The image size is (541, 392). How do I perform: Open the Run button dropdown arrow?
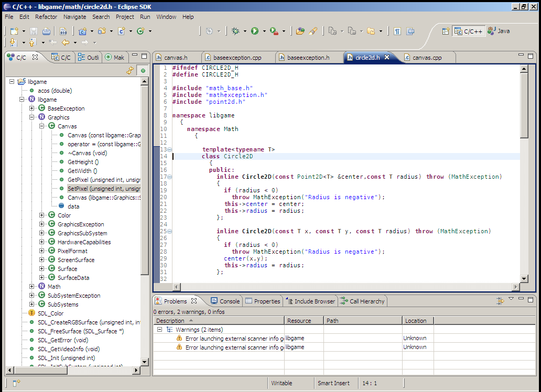tap(264, 31)
